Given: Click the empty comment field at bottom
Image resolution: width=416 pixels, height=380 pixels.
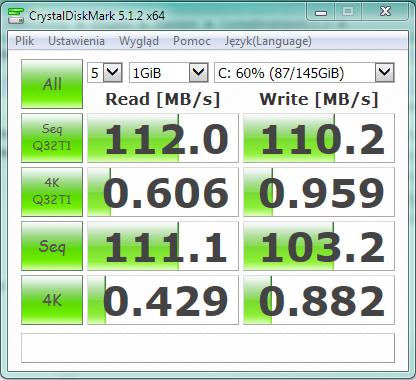Looking at the screenshot, I should tap(208, 348).
